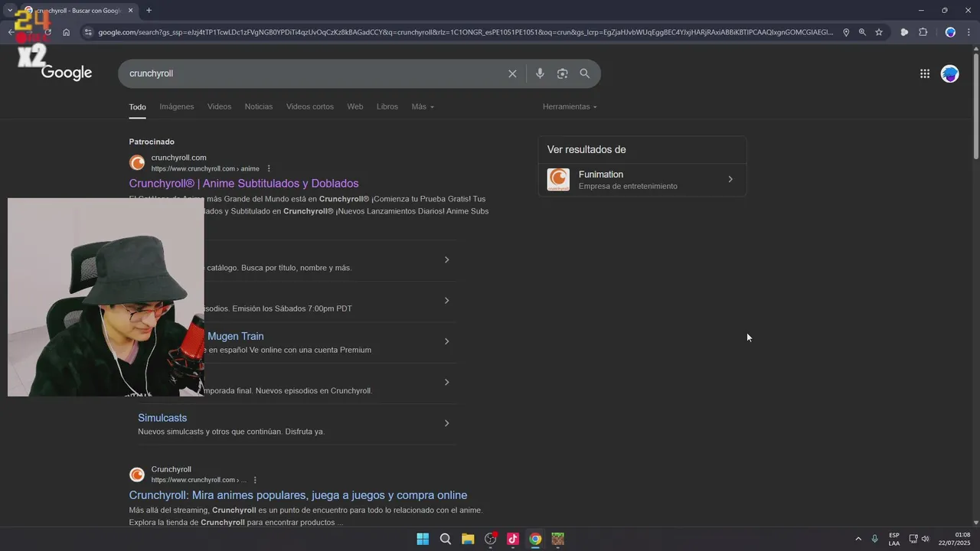Open the Mugen Train sitelink
980x551 pixels.
coord(236,336)
